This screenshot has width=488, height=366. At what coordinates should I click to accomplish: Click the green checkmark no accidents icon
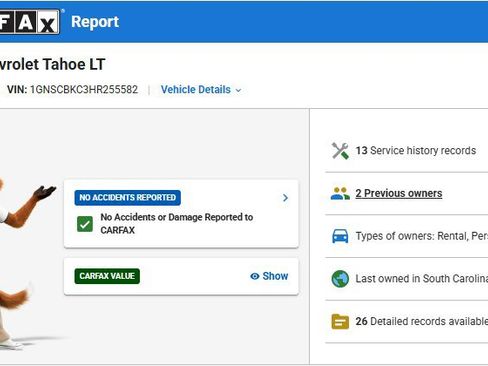click(x=85, y=224)
